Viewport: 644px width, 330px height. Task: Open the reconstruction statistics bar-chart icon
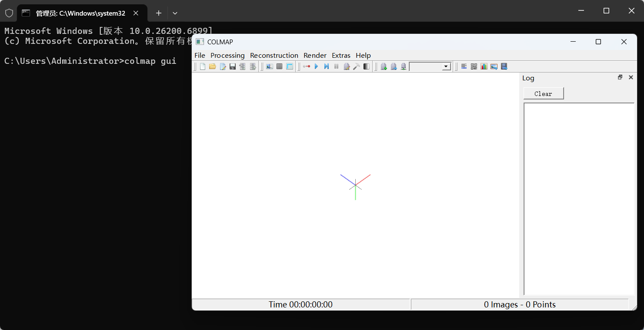pyautogui.click(x=484, y=66)
